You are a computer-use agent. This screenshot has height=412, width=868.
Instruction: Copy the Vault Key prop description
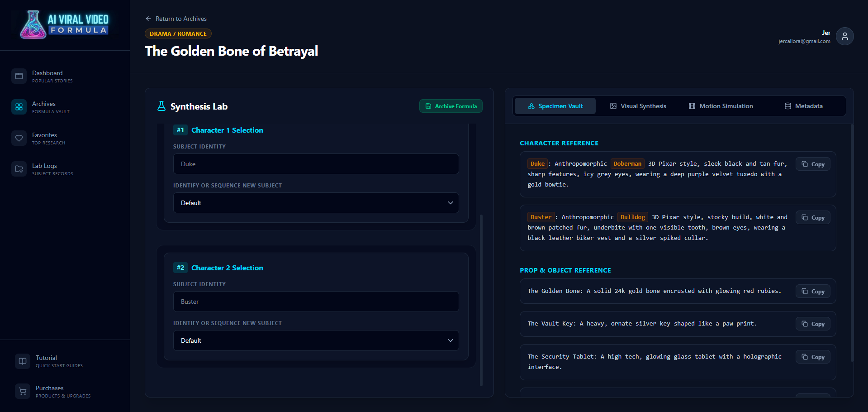812,324
